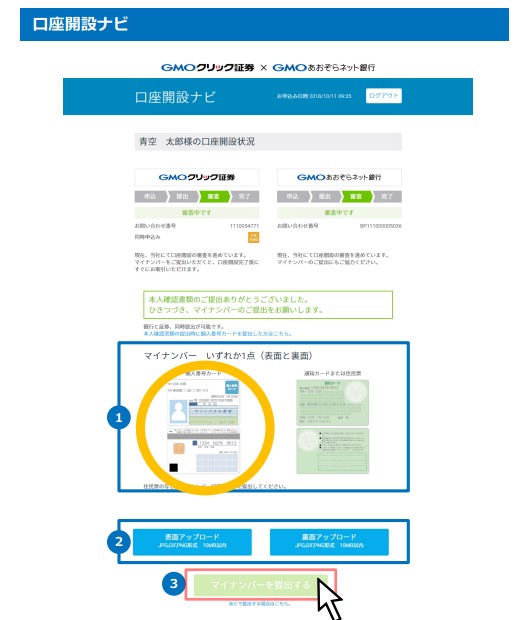Open link for those who already submitted 個人番号カード
The image size is (530, 620).
(x=217, y=334)
